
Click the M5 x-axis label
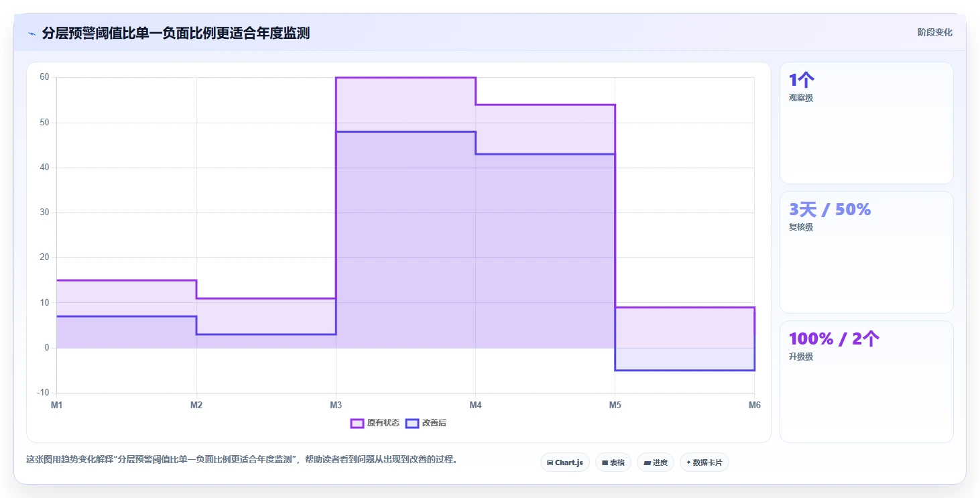[615, 406]
